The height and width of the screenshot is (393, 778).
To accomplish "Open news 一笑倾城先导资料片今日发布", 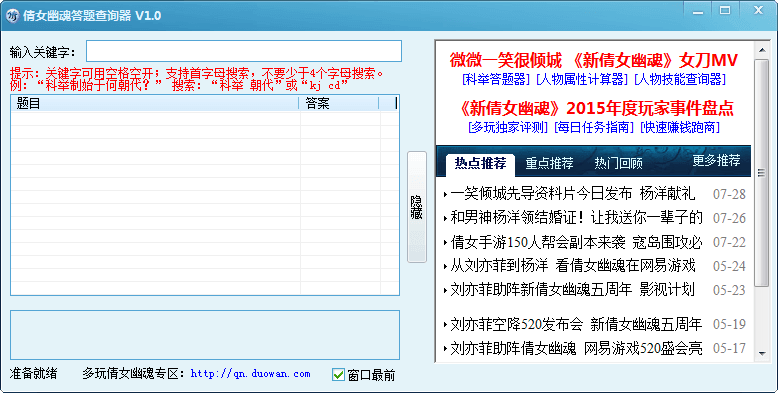I will pos(541,194).
